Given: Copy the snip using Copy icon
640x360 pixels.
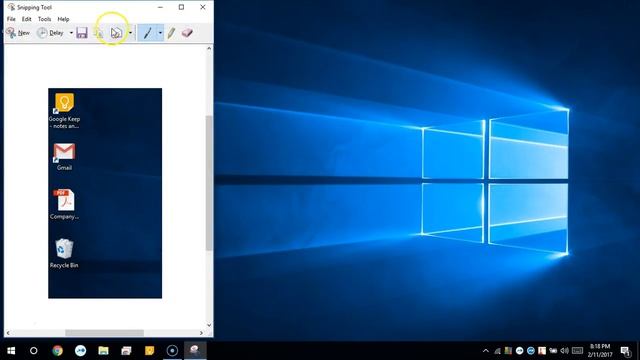Looking at the screenshot, I should pos(99,33).
